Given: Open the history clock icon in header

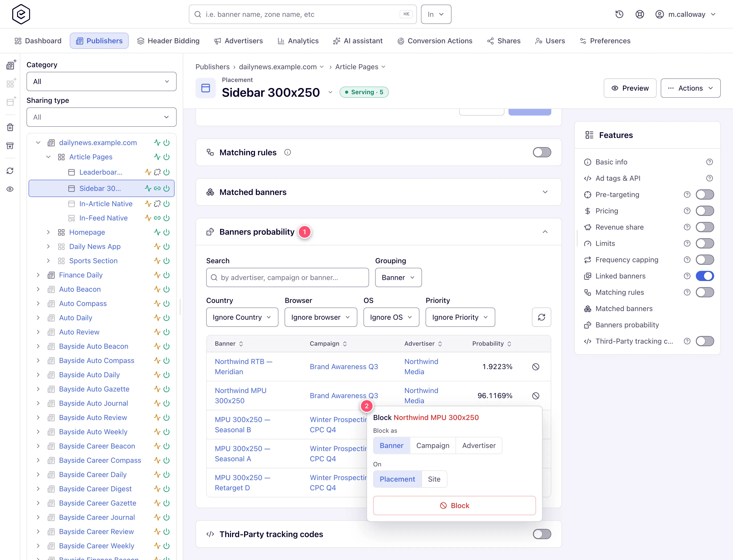Looking at the screenshot, I should (x=619, y=14).
